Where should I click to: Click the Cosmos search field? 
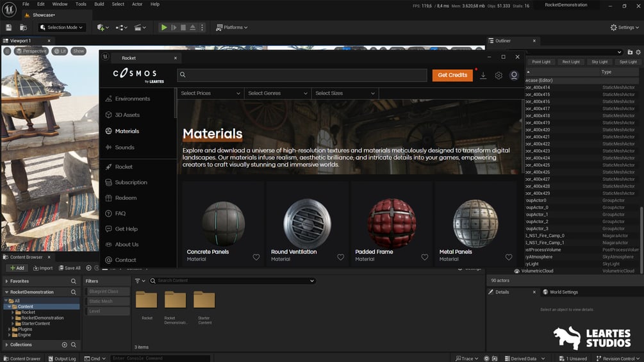(302, 75)
